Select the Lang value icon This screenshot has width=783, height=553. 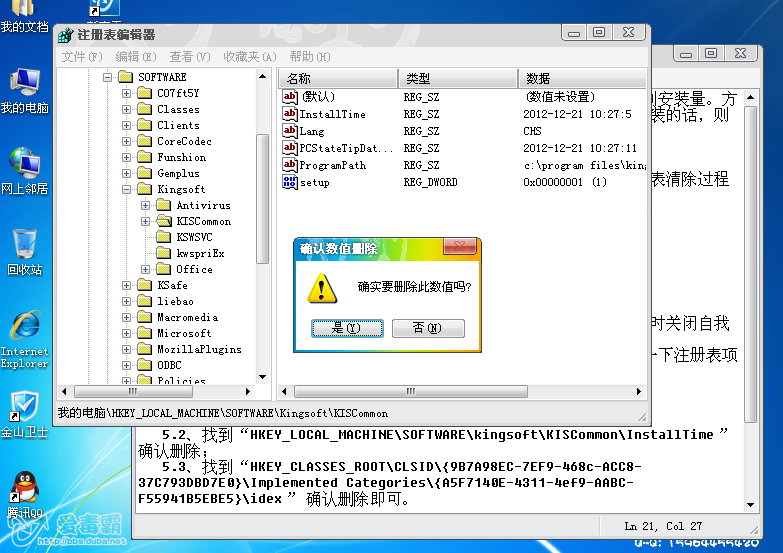[290, 130]
